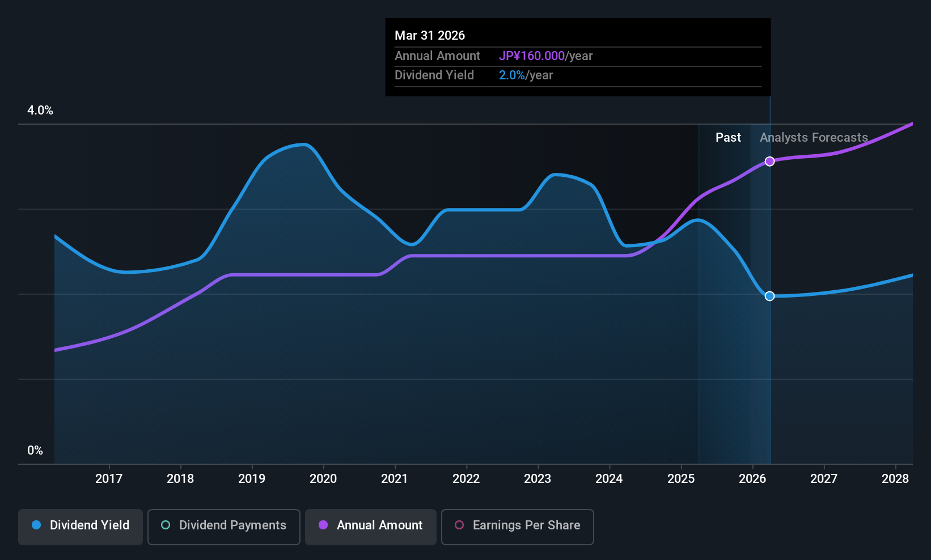
Task: Toggle the Earnings Per Share legend button
Action: 518,527
